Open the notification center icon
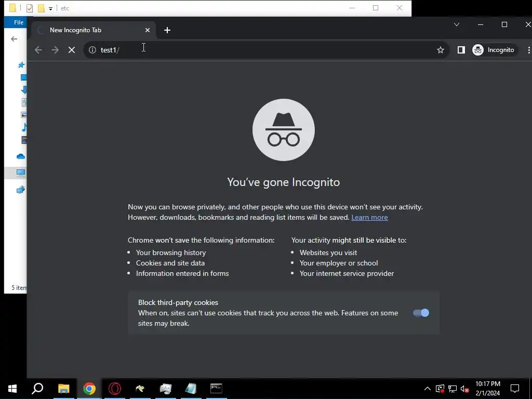532x399 pixels. [515, 389]
